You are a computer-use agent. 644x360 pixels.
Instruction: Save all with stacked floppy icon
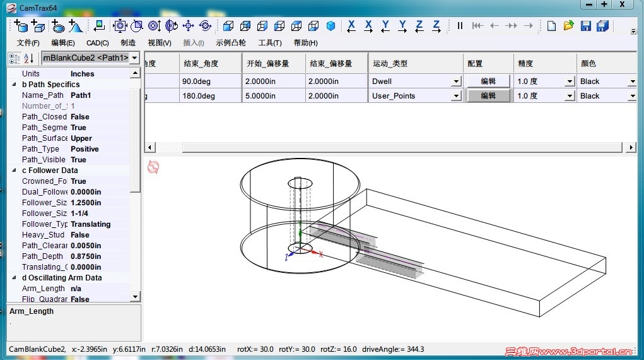click(603, 26)
